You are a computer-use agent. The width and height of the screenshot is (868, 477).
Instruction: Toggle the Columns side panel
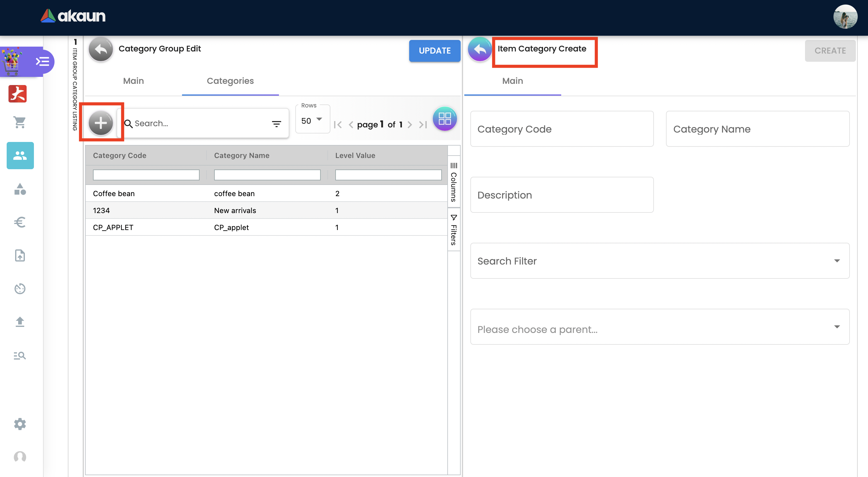click(x=454, y=182)
